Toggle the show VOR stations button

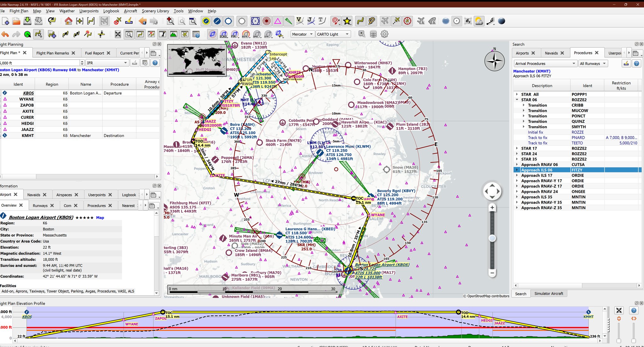(x=255, y=21)
